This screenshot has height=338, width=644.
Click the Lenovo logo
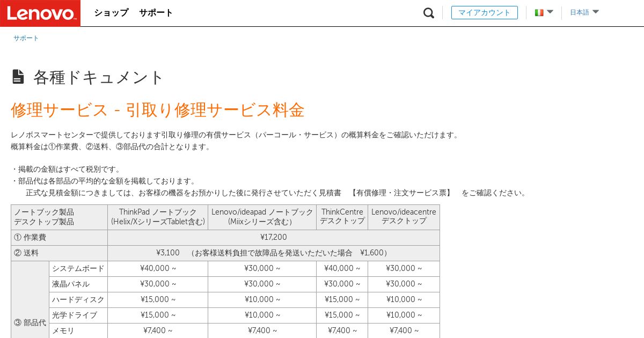[40, 13]
